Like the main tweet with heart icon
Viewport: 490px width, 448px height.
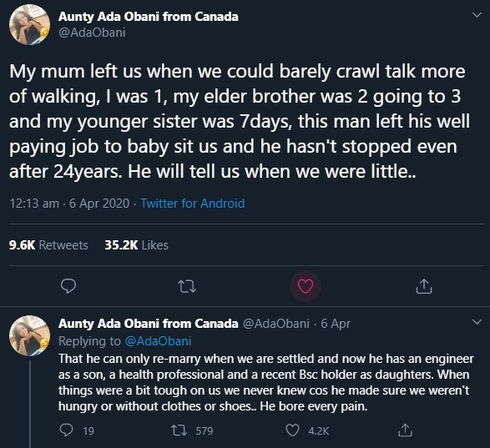(x=306, y=286)
